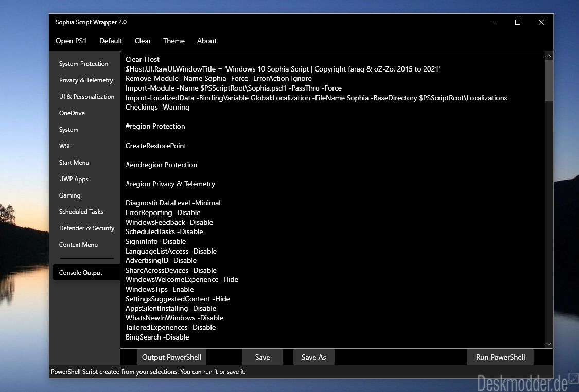This screenshot has height=392, width=579.
Task: Click the Default menu item
Action: (111, 41)
